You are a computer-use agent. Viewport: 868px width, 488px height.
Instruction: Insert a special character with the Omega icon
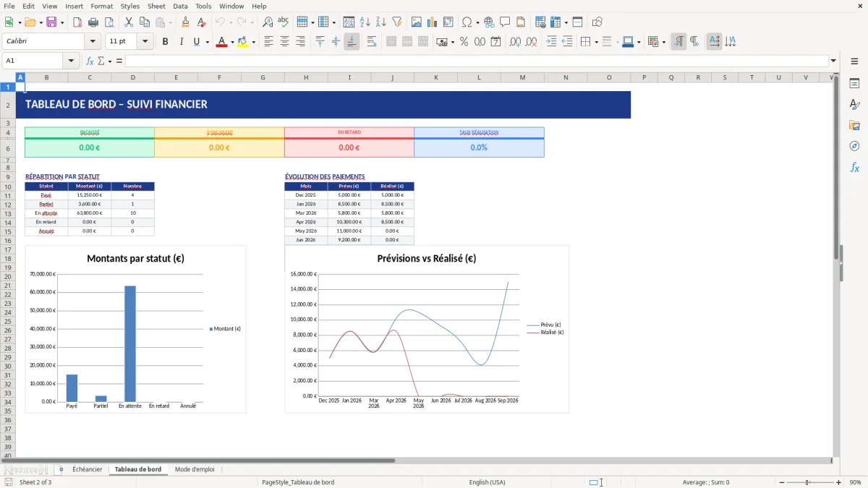point(468,22)
